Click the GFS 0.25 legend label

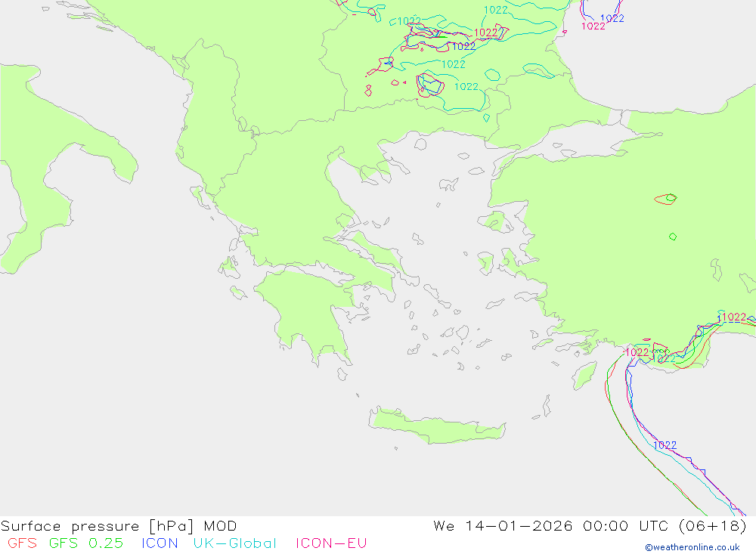(86, 543)
